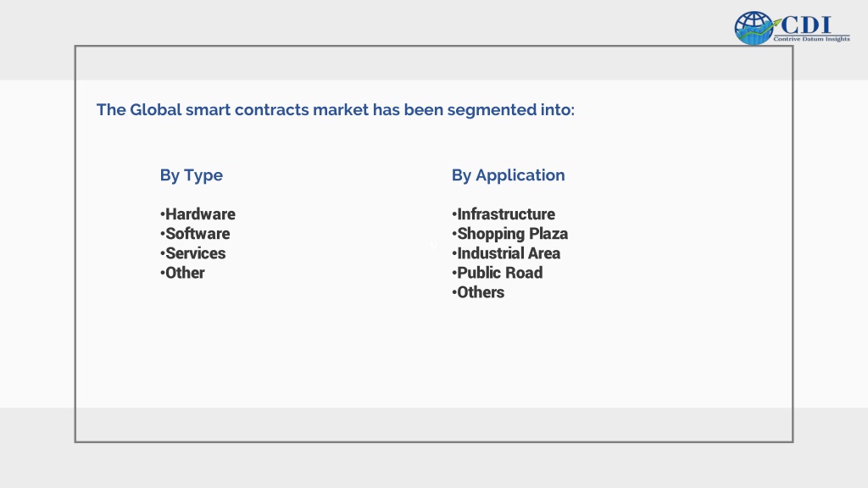
Task: Select the Services bullet item
Action: 192,253
